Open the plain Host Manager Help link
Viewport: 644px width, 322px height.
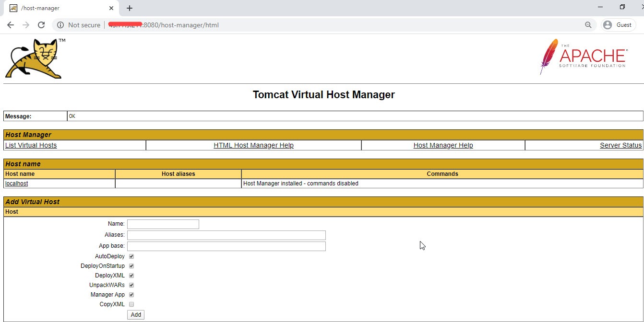[x=443, y=145]
